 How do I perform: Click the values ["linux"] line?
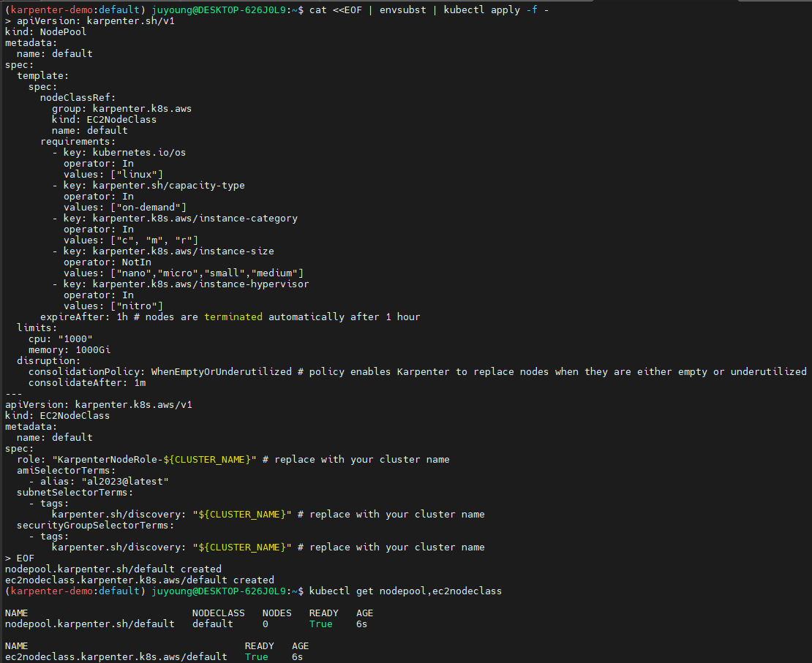pyautogui.click(x=113, y=175)
